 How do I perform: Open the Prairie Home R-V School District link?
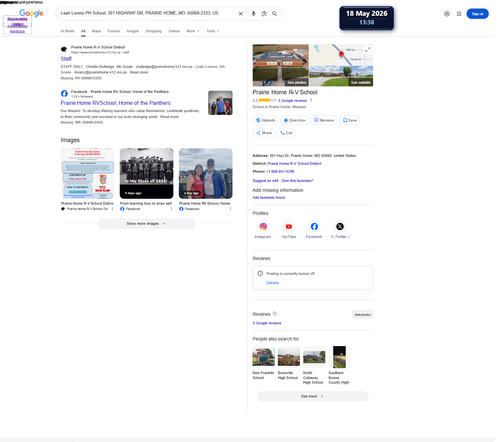tap(294, 164)
